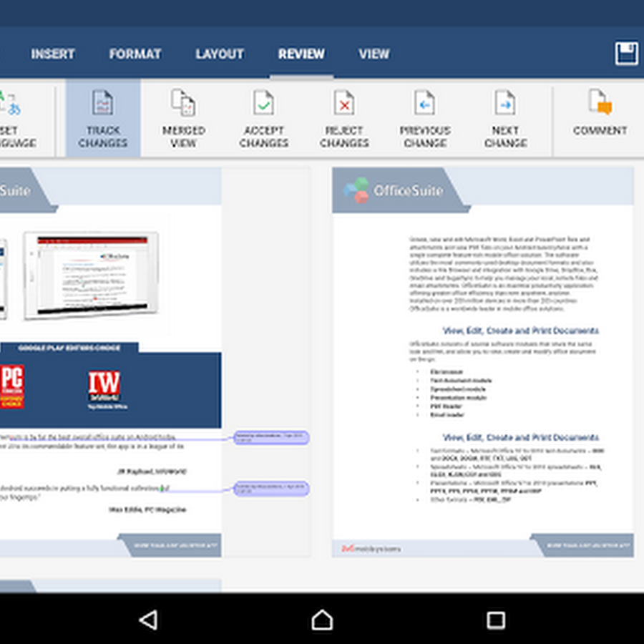Jump to the Next Change
Screen dimensions: 644x644
505,118
